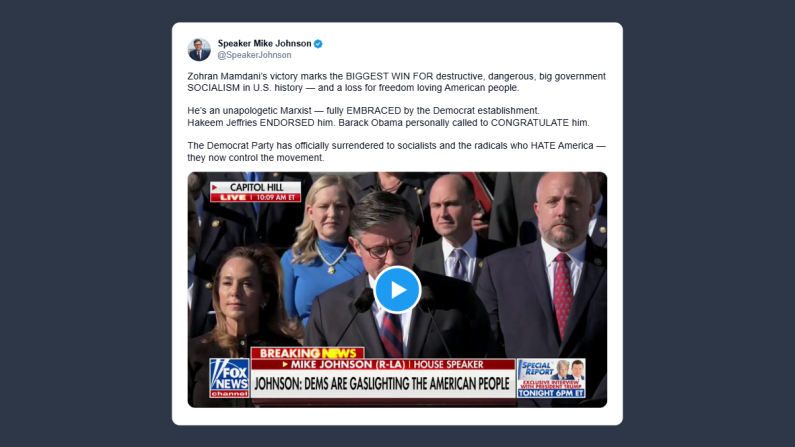Click the Special Report promo graphic
Image resolution: width=795 pixels, height=447 pixels.
click(x=551, y=378)
